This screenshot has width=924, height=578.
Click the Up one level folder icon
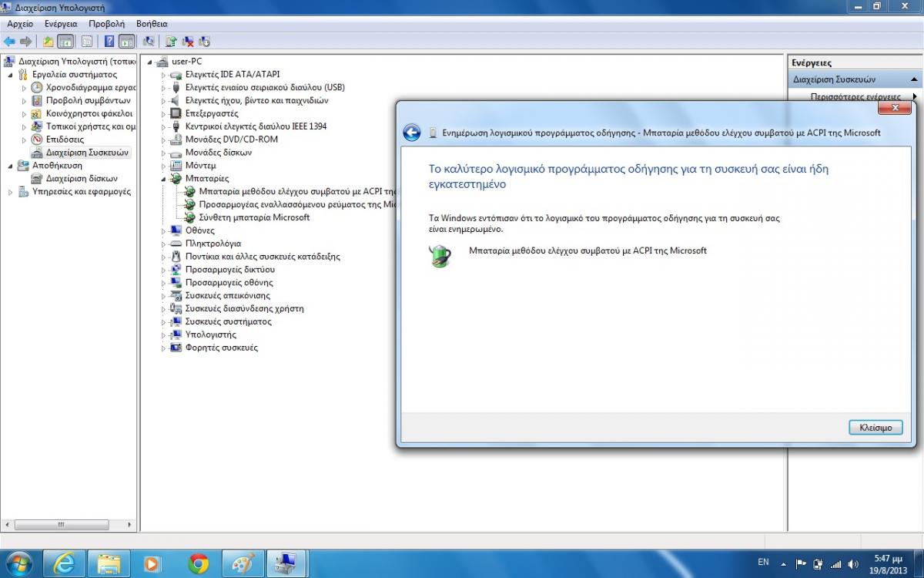point(48,41)
